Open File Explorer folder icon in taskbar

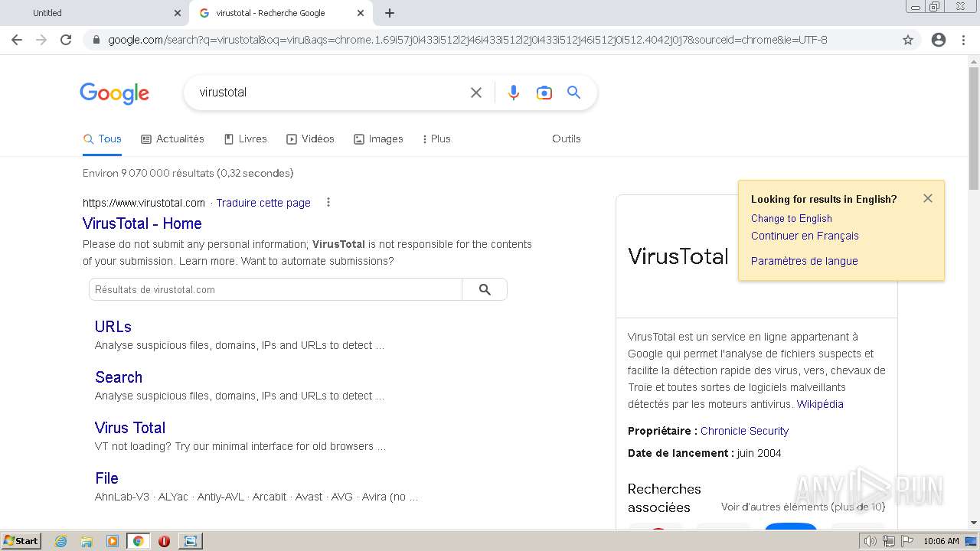(x=87, y=541)
